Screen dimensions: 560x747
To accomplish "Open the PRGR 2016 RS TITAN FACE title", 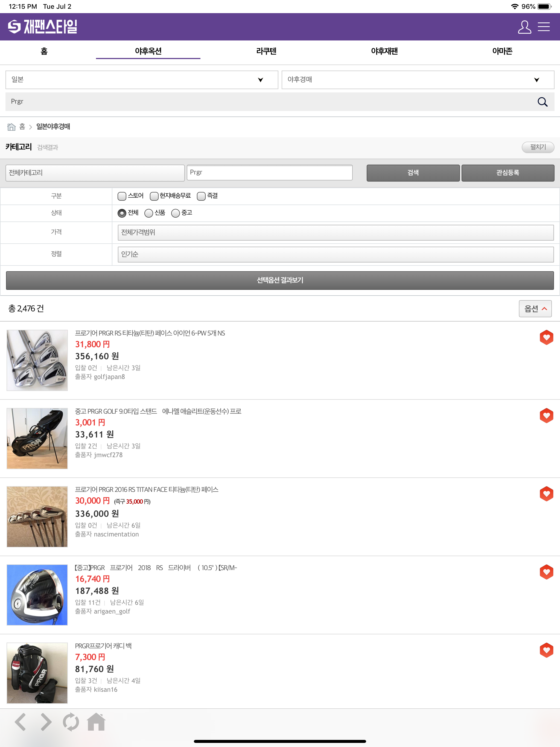I will pos(147,490).
